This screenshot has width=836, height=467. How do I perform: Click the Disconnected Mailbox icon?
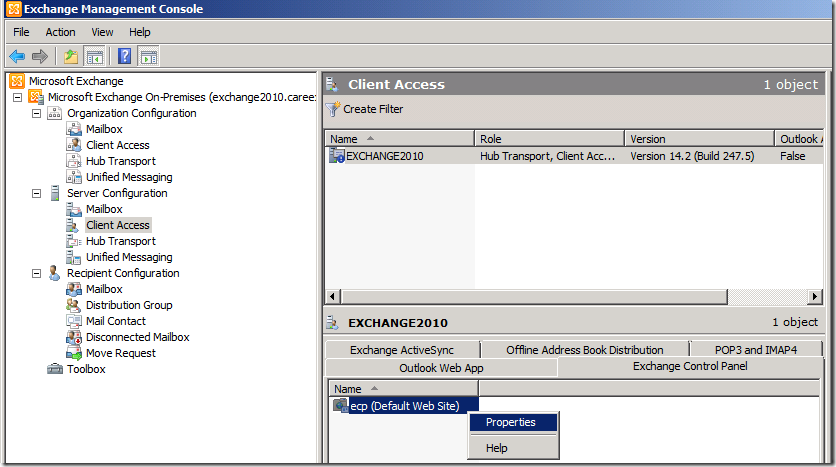pos(74,337)
